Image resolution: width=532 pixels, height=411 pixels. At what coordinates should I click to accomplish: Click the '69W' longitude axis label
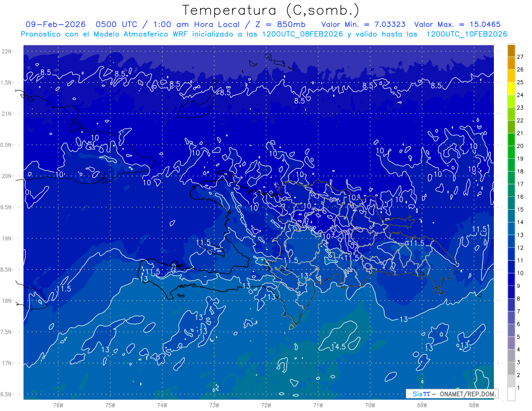tap(422, 405)
